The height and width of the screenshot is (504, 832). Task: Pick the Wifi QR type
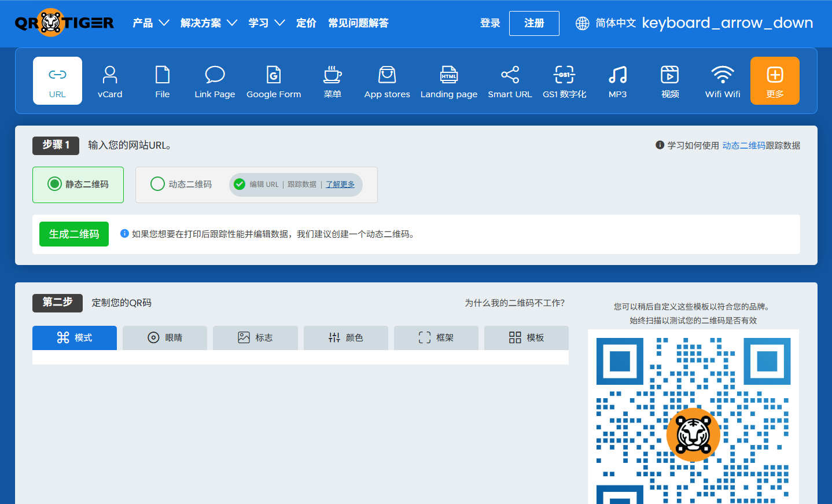723,81
